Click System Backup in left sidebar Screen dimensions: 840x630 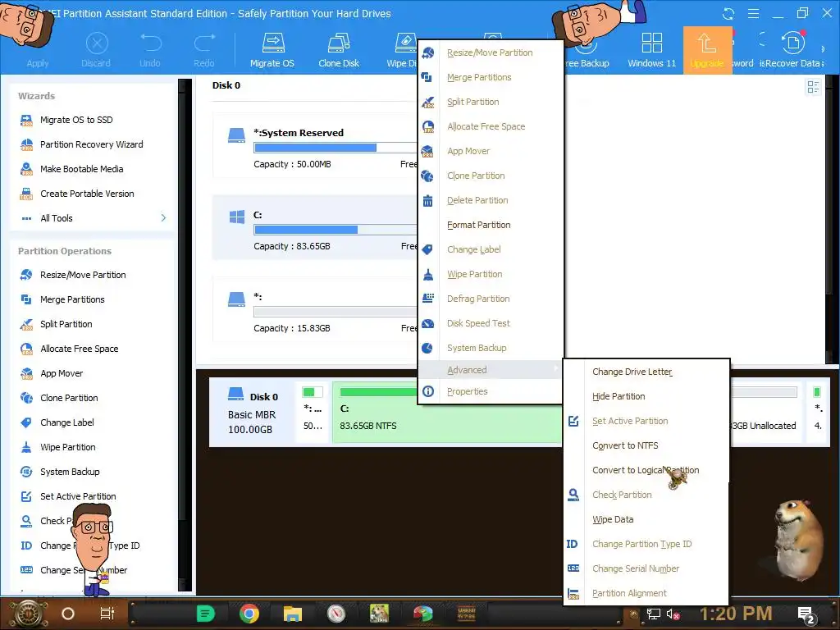[x=70, y=472]
